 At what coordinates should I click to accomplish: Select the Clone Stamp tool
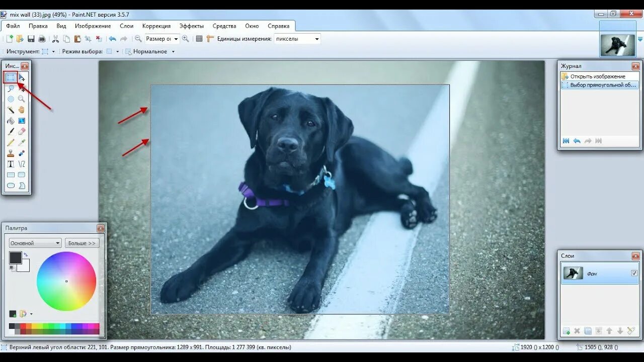pos(11,153)
